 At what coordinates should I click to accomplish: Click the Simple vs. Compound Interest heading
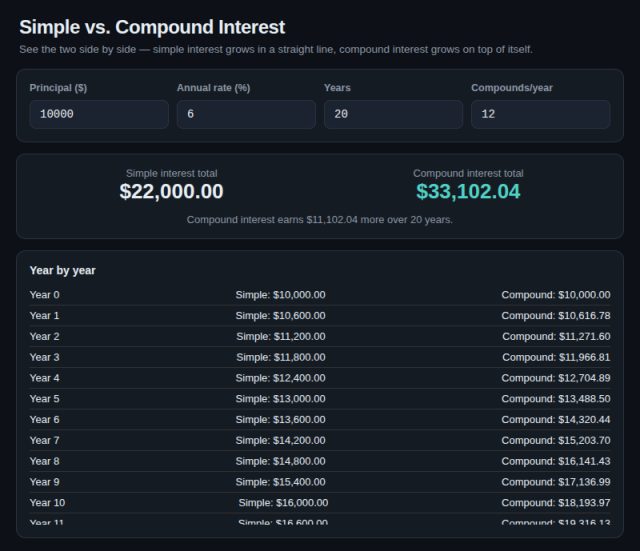pyautogui.click(x=152, y=27)
